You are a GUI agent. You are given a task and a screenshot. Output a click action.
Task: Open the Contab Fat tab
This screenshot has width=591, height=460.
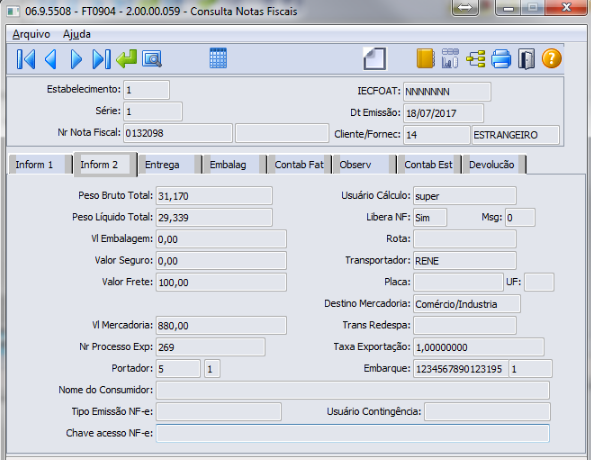tap(299, 165)
